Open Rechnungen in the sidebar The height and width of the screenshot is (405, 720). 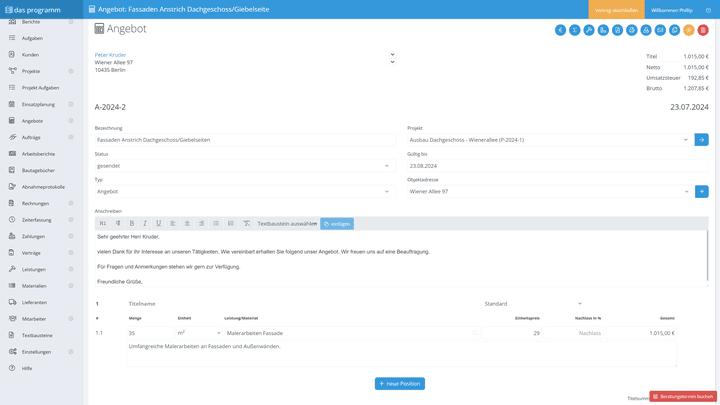pos(35,203)
